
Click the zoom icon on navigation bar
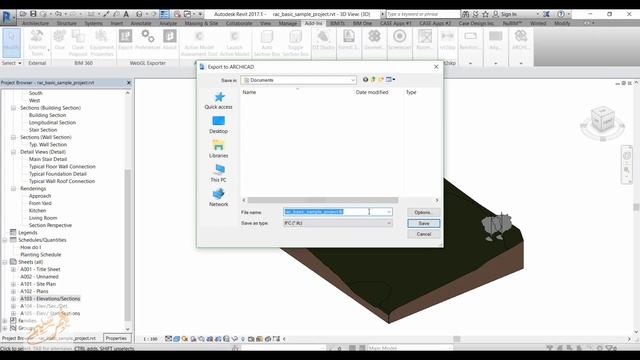click(627, 170)
